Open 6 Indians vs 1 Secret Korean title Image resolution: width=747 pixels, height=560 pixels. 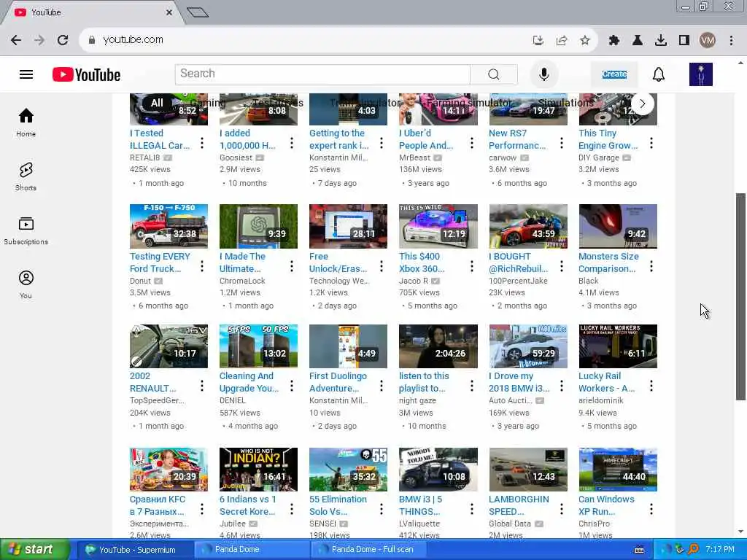point(248,505)
